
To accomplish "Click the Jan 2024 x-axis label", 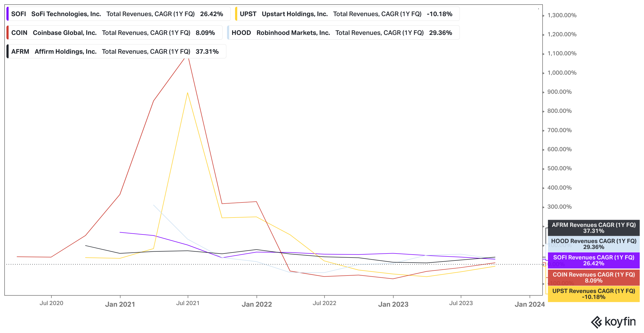I will [x=529, y=304].
